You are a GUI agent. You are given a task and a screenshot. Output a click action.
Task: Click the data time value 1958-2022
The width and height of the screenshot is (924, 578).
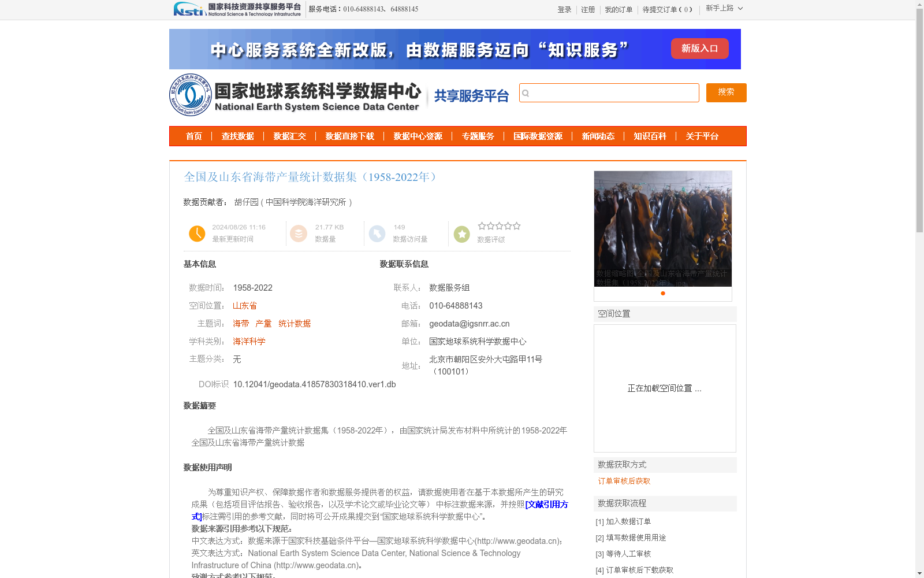coord(253,288)
